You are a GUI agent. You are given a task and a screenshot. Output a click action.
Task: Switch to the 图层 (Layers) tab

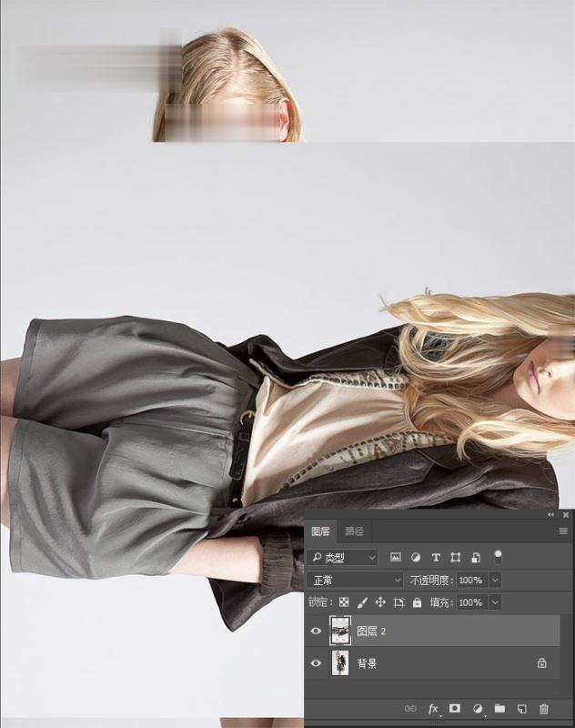pos(320,531)
